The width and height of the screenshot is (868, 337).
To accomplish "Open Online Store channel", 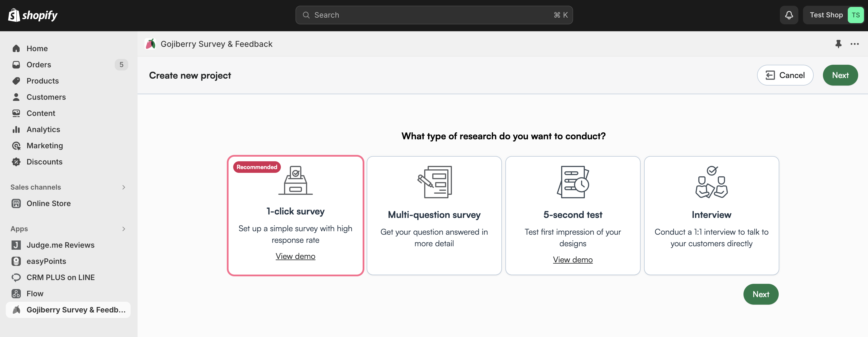I will tap(68, 203).
